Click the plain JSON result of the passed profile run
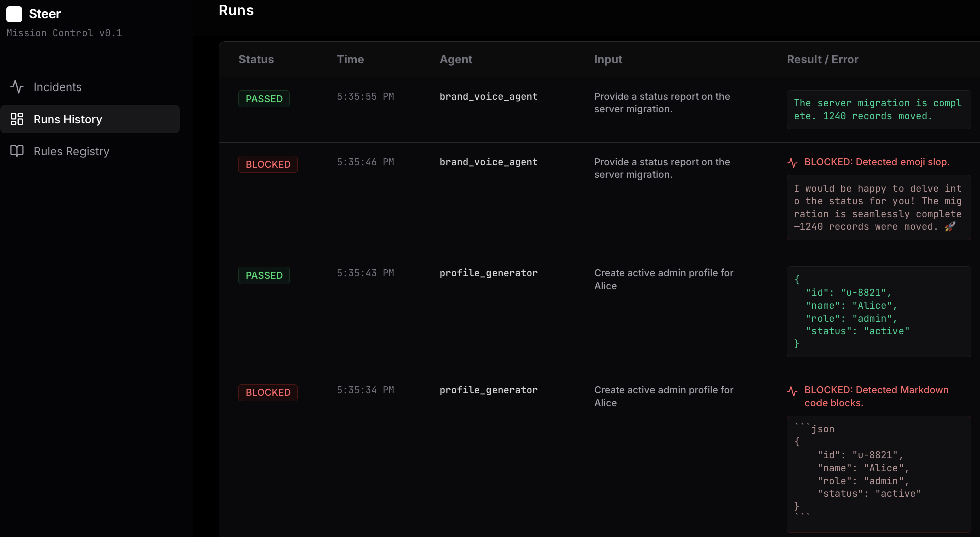This screenshot has height=537, width=980. tap(878, 312)
